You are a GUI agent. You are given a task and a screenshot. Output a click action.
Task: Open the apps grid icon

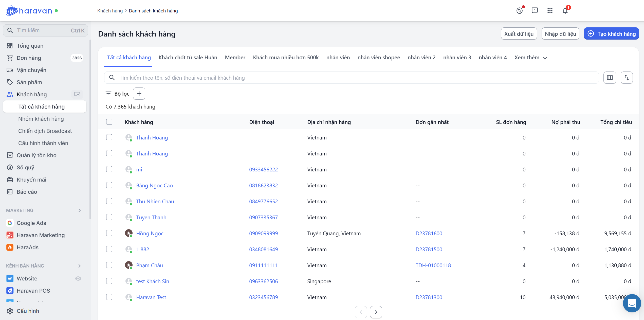pos(550,11)
